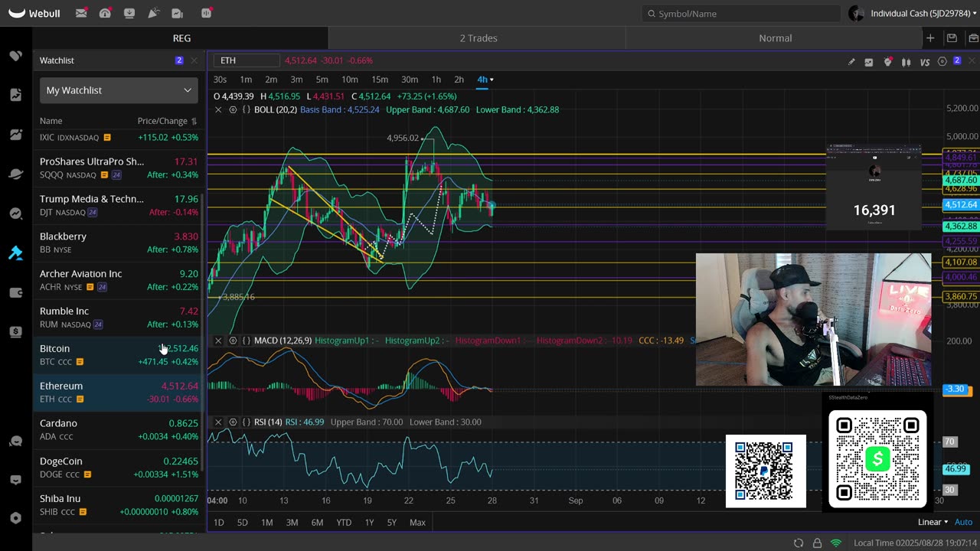Open the wallet sidebar icon
Screen dimensions: 980x551
(x=15, y=292)
